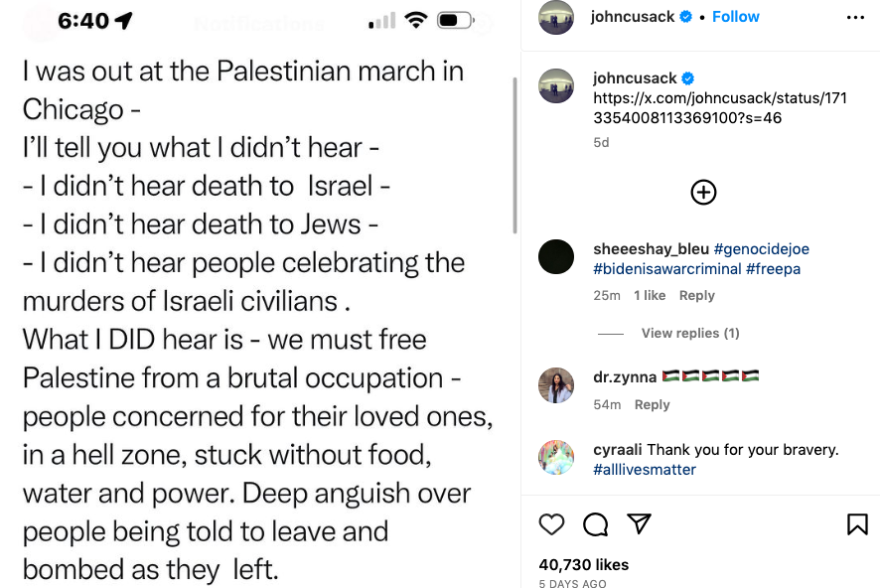
Task: Open the #freepa hashtag
Action: [x=773, y=269]
